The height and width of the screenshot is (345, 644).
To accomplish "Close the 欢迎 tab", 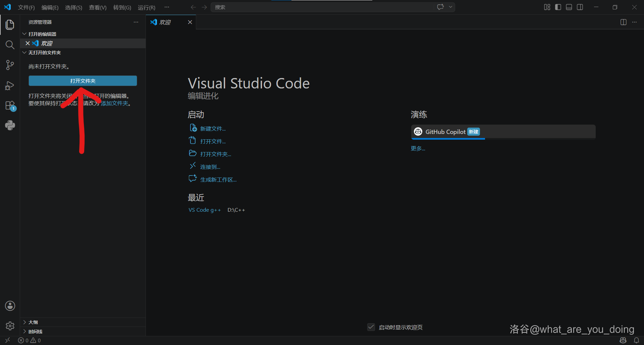I will 190,22.
